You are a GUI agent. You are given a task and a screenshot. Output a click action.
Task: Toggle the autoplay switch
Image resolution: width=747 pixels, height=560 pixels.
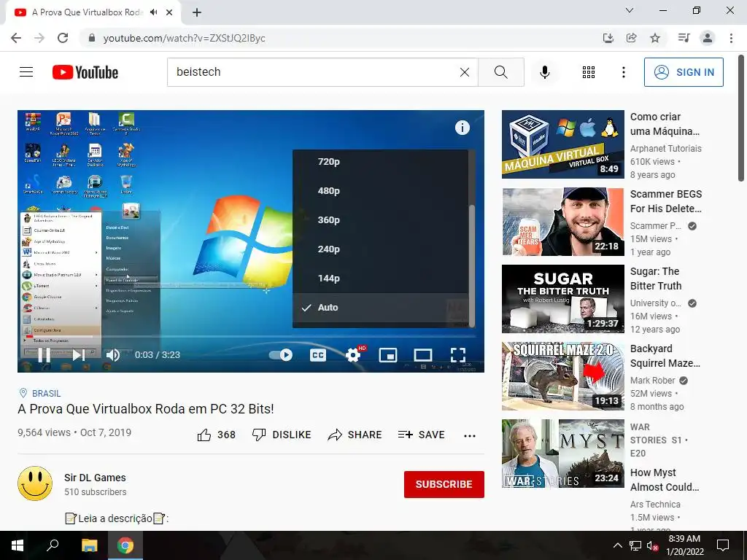pyautogui.click(x=281, y=355)
